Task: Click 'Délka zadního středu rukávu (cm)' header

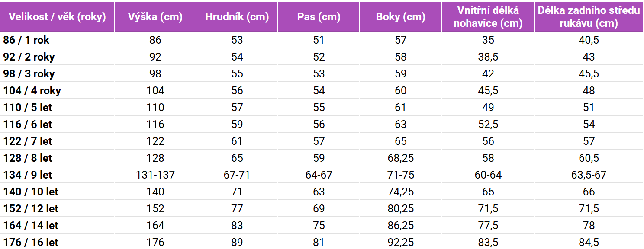Action: tap(589, 17)
